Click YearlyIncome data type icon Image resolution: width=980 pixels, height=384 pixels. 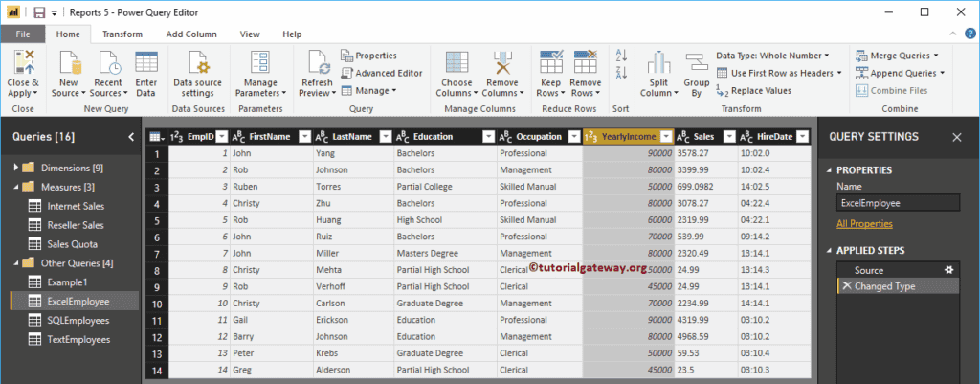[590, 137]
